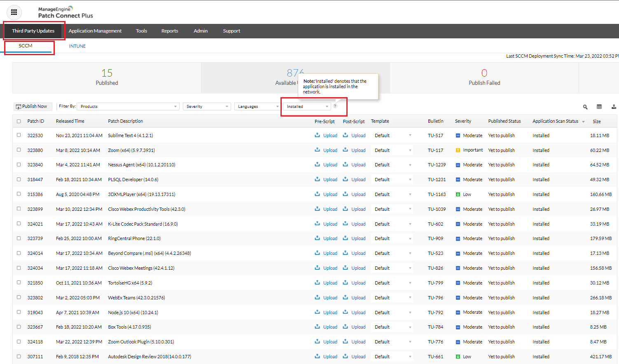This screenshot has height=364, width=619.
Task: Upload a post-script for Zoom Outlook Plugin
Action: pyautogui.click(x=354, y=342)
